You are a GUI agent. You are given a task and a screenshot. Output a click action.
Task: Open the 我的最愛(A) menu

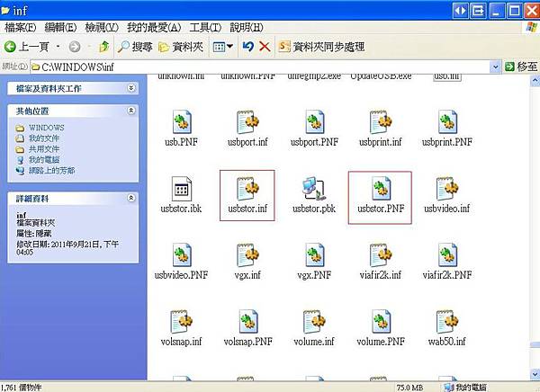[154, 28]
